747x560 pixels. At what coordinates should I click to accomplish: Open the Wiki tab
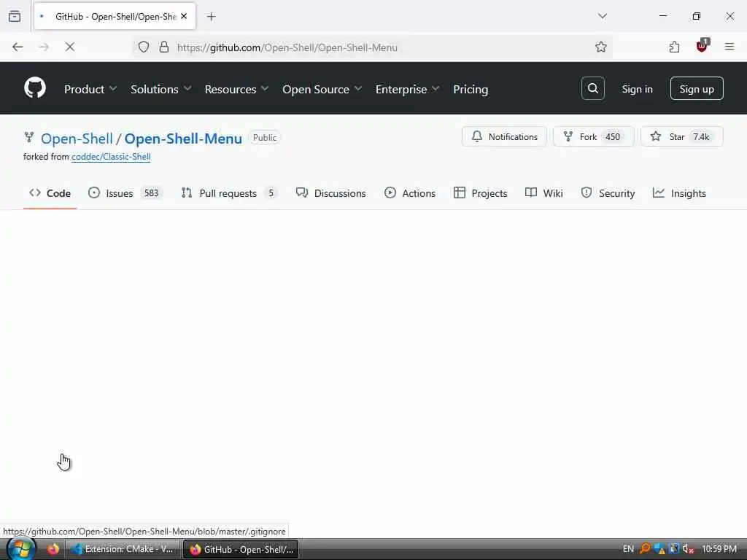point(543,193)
